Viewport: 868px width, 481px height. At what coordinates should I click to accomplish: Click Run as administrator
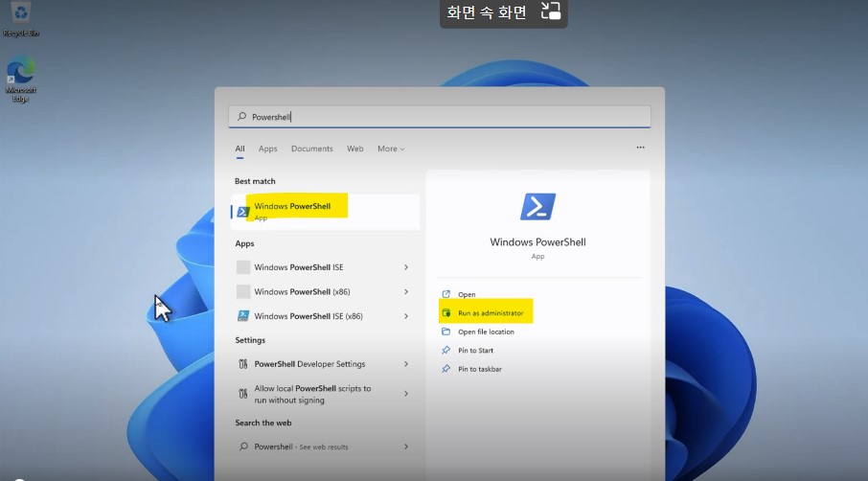491,313
